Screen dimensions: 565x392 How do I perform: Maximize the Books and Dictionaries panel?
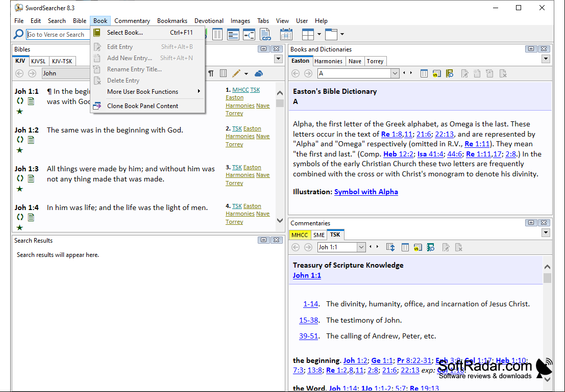point(531,49)
